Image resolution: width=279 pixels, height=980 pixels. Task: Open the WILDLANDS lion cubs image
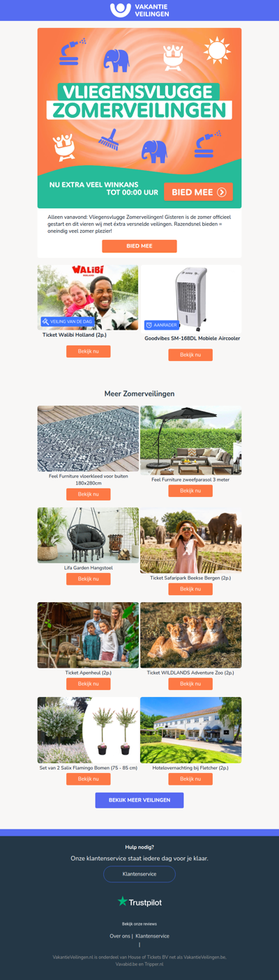tap(191, 635)
